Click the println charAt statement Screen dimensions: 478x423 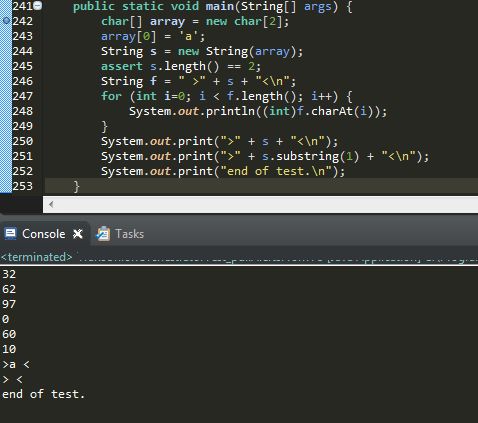coord(258,111)
